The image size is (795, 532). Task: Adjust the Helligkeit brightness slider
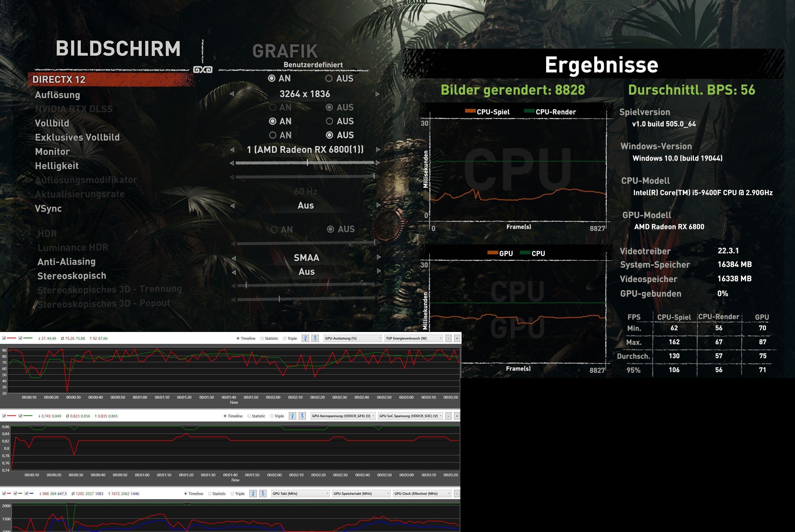click(x=305, y=163)
